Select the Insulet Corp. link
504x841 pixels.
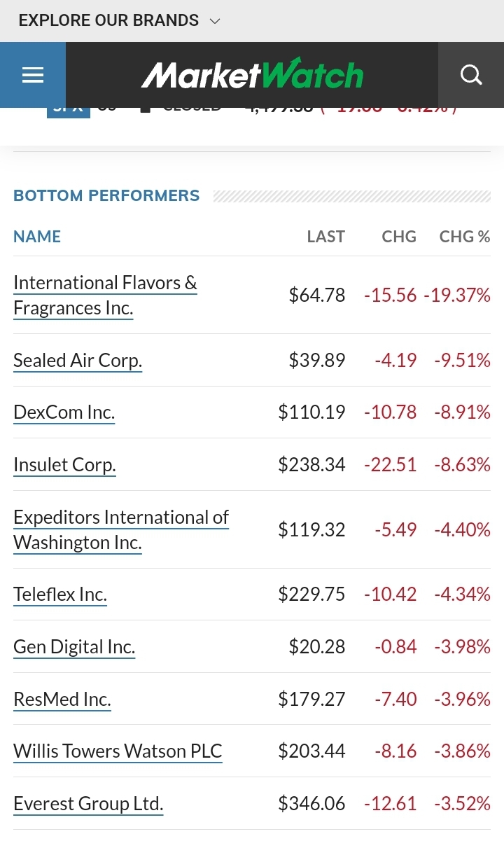(x=64, y=464)
